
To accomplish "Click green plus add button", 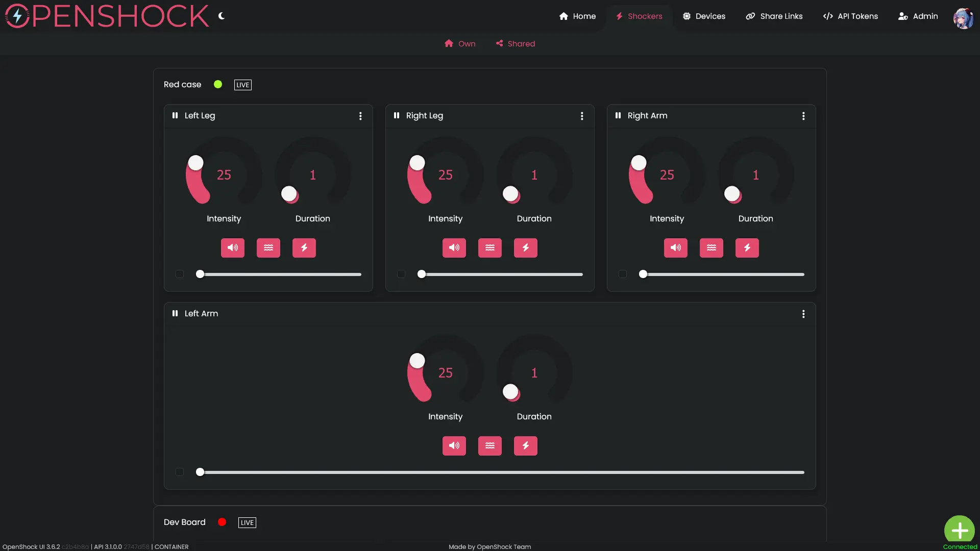I will [959, 530].
